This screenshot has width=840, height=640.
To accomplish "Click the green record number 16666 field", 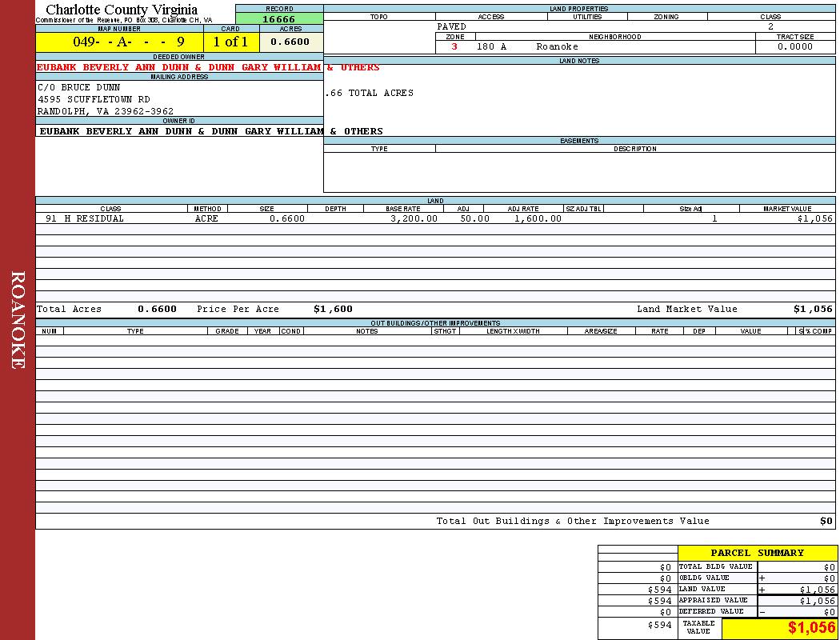I will tap(278, 19).
